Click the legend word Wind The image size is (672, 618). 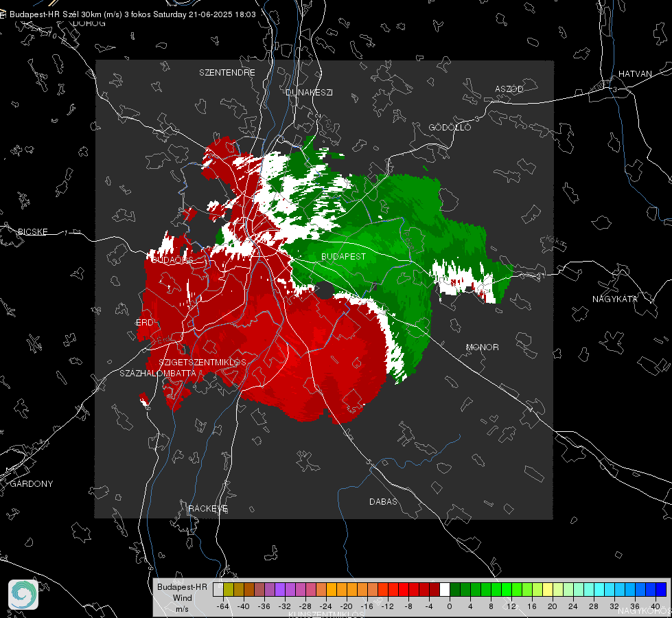(x=182, y=597)
